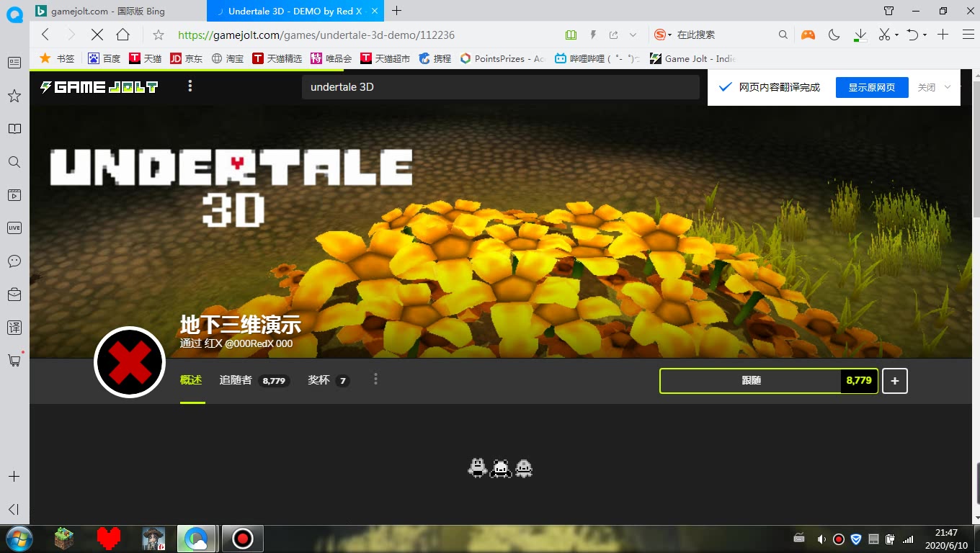Click the undo closed-tab arrow icon
Image resolution: width=980 pixels, height=553 pixels.
click(x=912, y=35)
